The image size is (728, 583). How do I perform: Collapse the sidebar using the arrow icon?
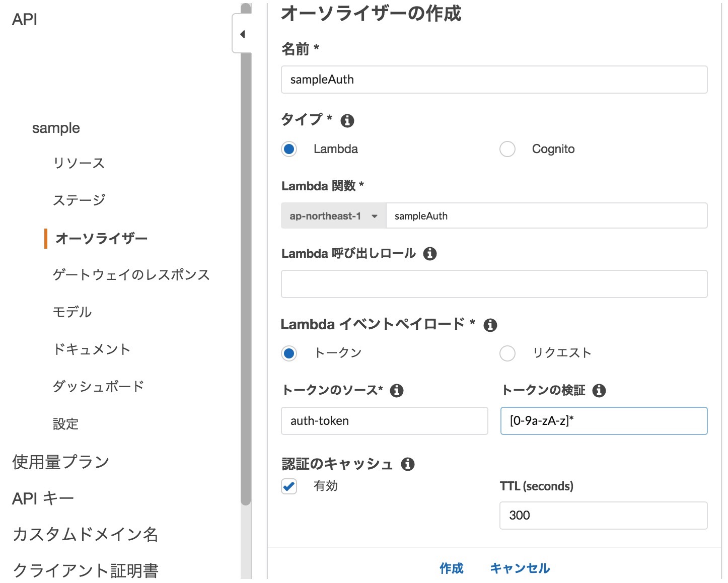point(243,34)
